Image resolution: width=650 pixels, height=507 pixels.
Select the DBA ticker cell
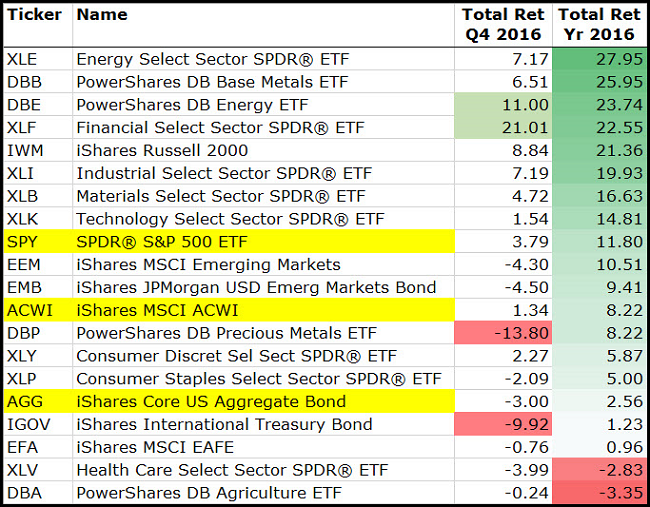[x=38, y=493]
